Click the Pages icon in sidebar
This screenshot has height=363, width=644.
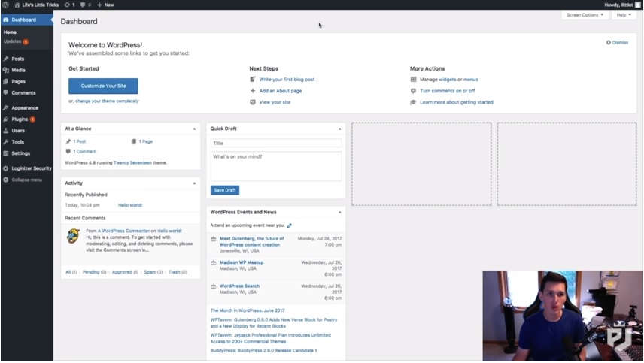pyautogui.click(x=6, y=82)
